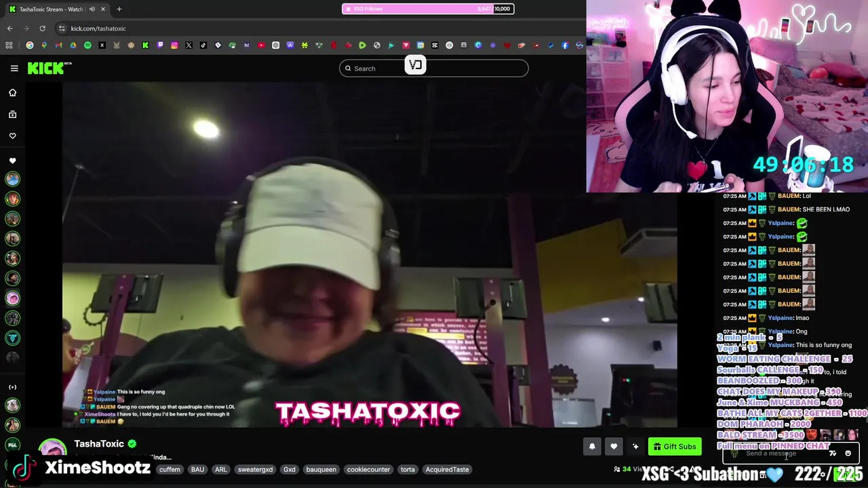Open the PayPal bookmark icon
The width and height of the screenshot is (868, 488).
coord(551,45)
